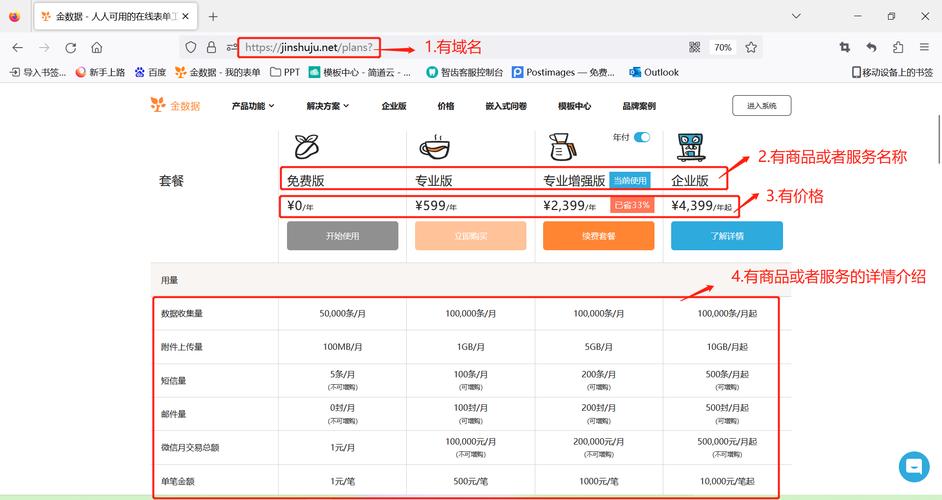Click the page vertical scrollbar
The width and height of the screenshot is (942, 500).
click(939, 139)
